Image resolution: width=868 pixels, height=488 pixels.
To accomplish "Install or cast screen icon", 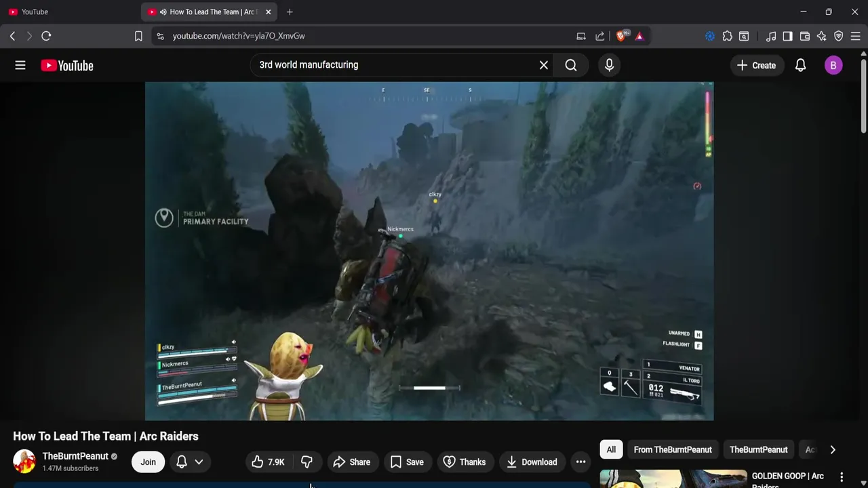I will (x=581, y=36).
